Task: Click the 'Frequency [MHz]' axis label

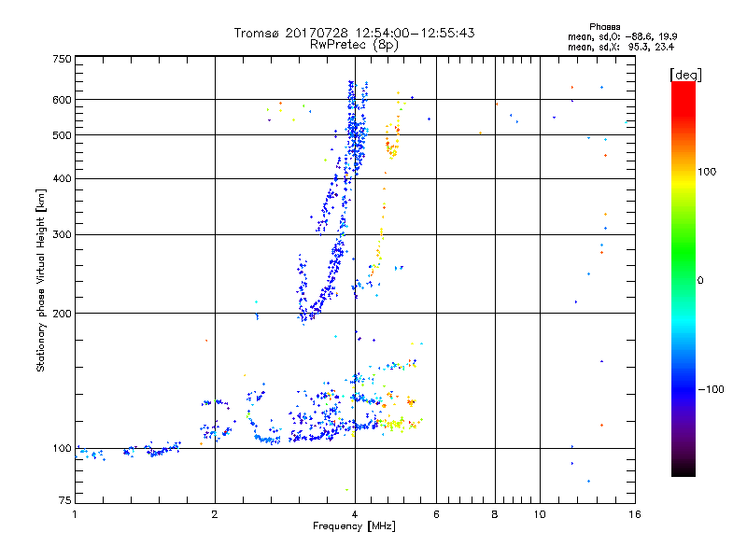Action: [x=354, y=526]
